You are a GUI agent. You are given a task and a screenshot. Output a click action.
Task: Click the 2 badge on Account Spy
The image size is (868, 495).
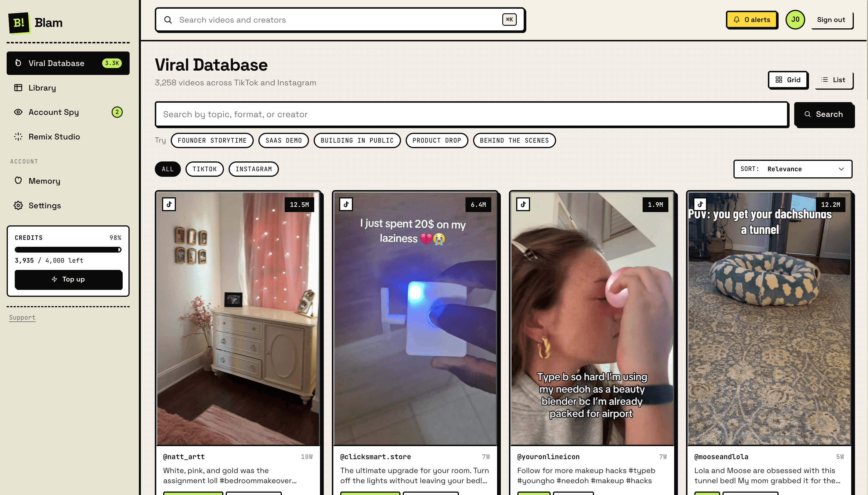[117, 112]
